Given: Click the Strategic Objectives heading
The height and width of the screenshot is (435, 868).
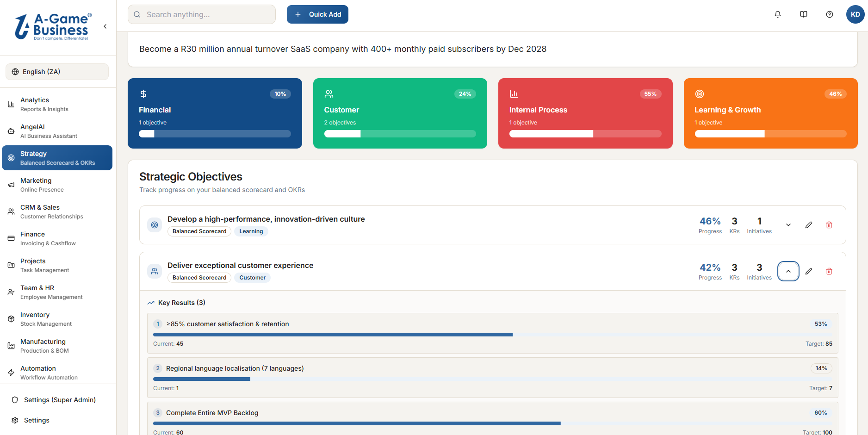Looking at the screenshot, I should (x=191, y=177).
